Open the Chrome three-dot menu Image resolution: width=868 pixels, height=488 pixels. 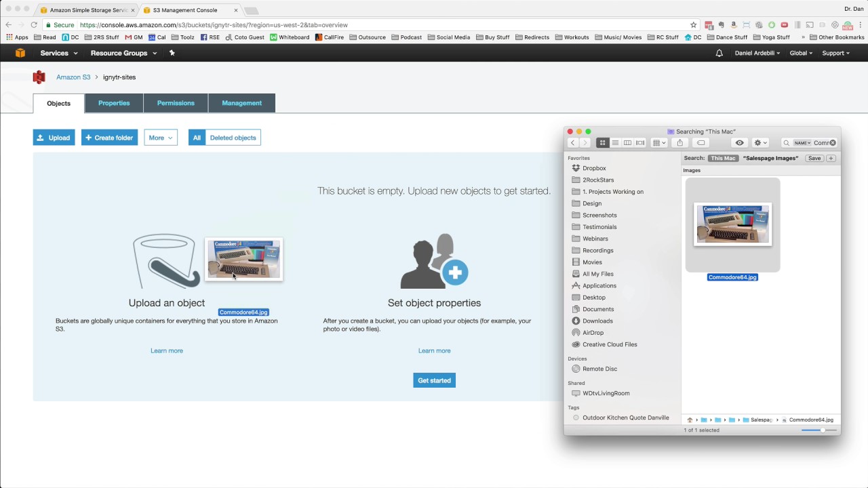pos(861,25)
